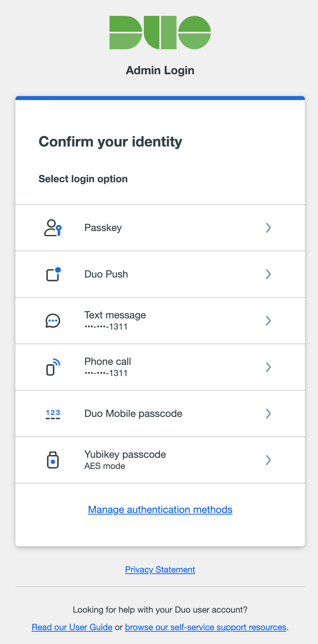The width and height of the screenshot is (318, 644).
Task: View the Privacy Statement
Action: pos(160,569)
